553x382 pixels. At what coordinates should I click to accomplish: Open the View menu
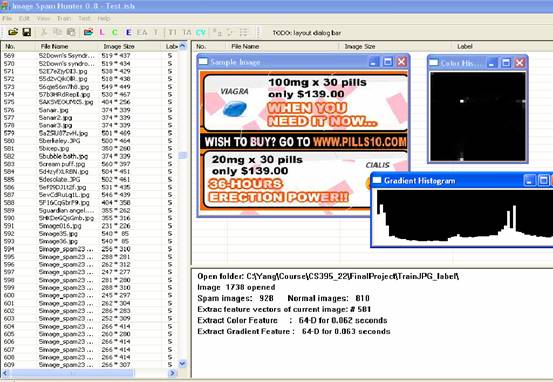point(43,18)
